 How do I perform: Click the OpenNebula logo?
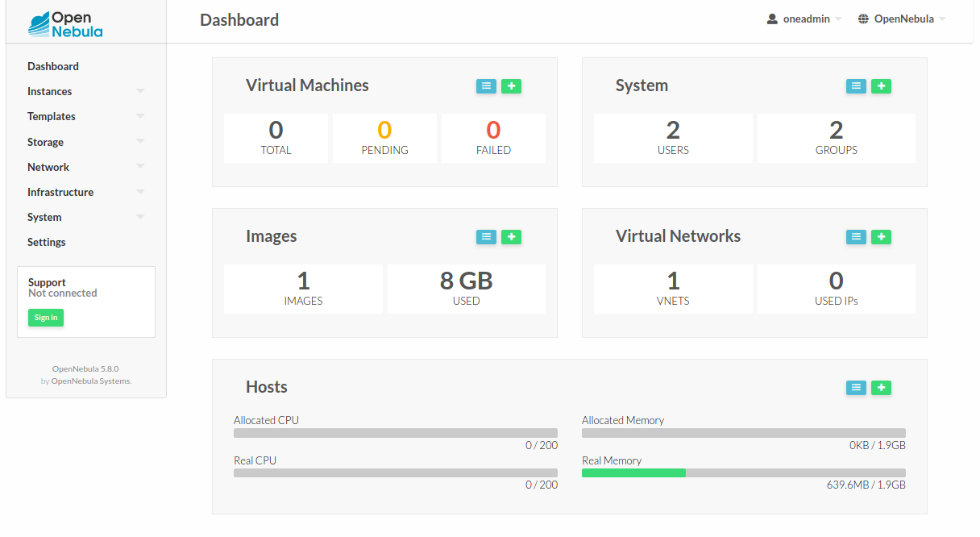click(65, 24)
